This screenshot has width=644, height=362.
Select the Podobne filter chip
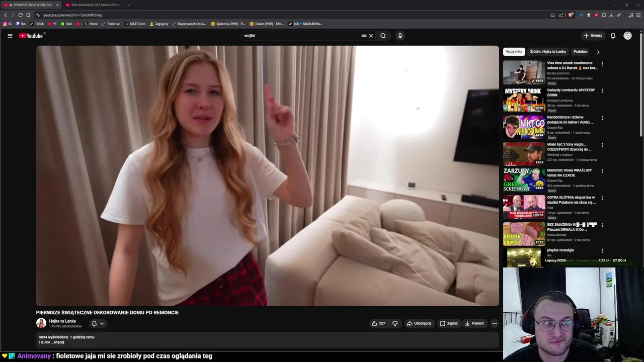(x=581, y=52)
